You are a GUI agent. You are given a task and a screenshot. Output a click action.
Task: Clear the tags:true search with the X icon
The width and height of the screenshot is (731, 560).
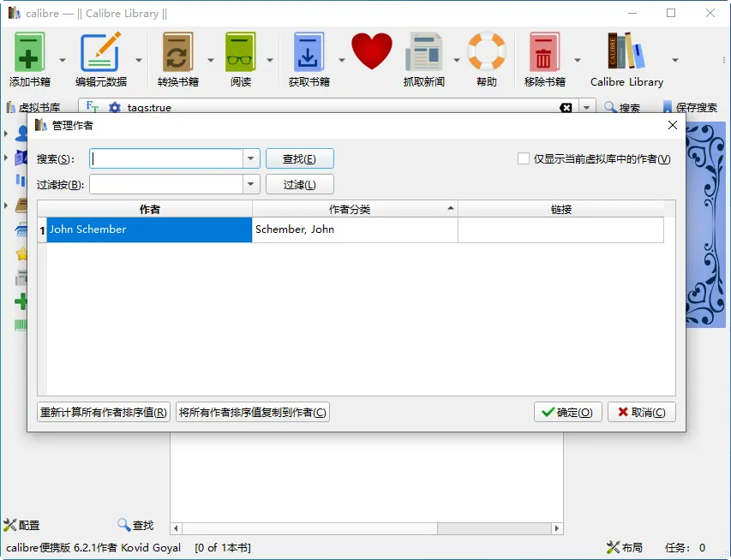tap(566, 108)
